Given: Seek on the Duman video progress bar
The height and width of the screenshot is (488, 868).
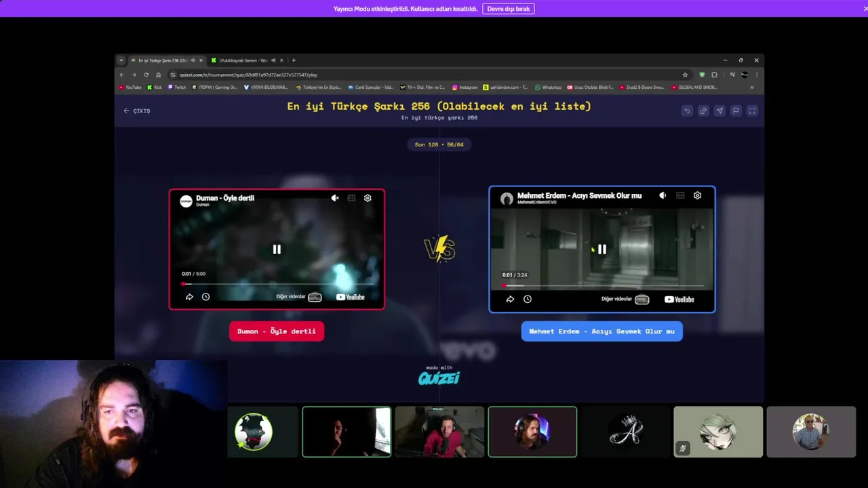Looking at the screenshot, I should click(x=277, y=284).
